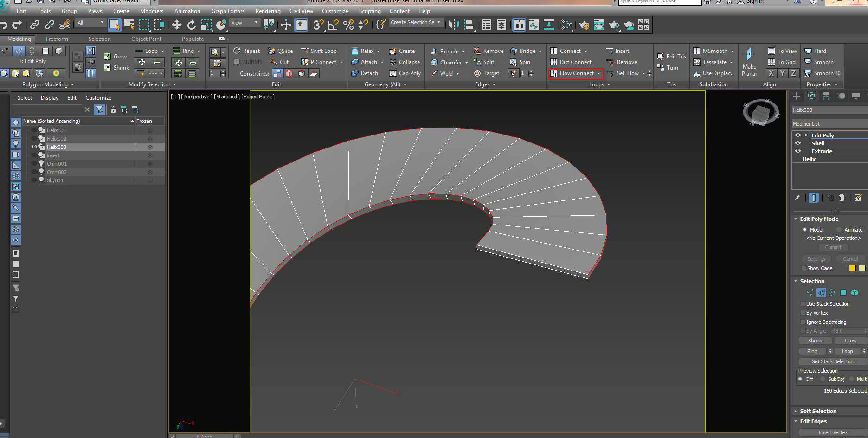868x438 pixels.
Task: Activate the Cut tool in the ribbon
Action: 280,62
